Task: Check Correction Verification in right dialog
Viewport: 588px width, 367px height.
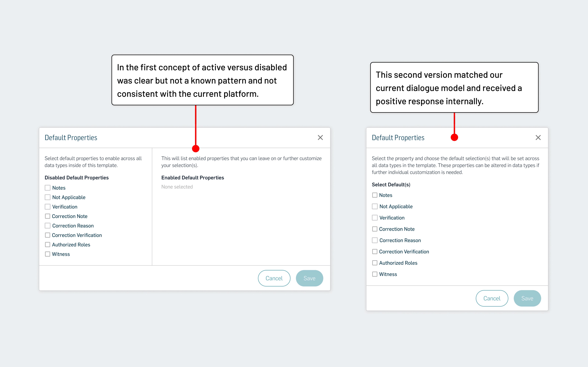Action: click(375, 252)
